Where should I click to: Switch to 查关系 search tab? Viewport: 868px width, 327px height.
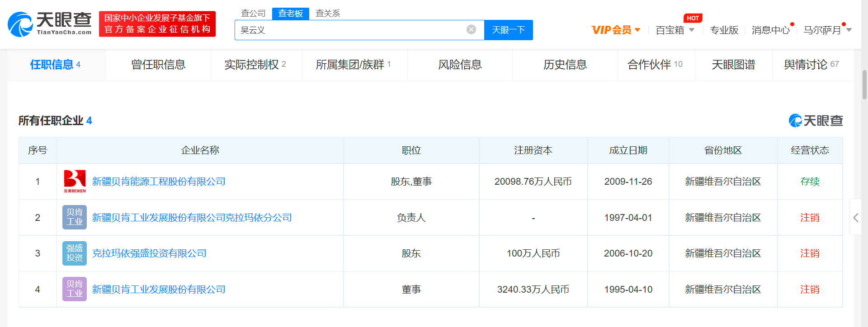(x=328, y=14)
